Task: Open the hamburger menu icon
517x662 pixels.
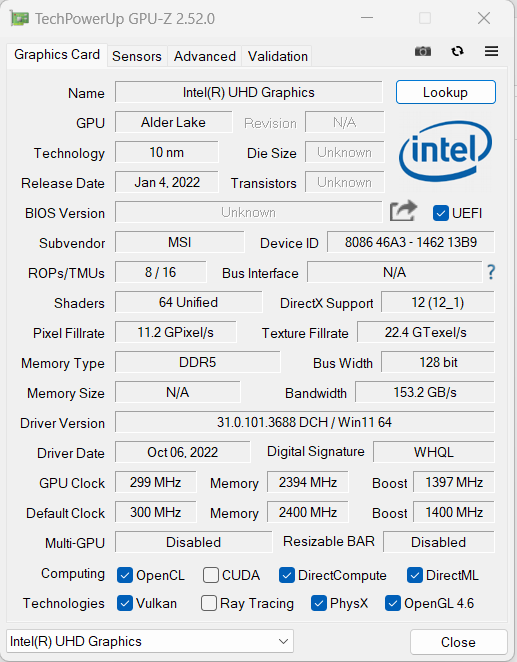Action: (x=491, y=52)
